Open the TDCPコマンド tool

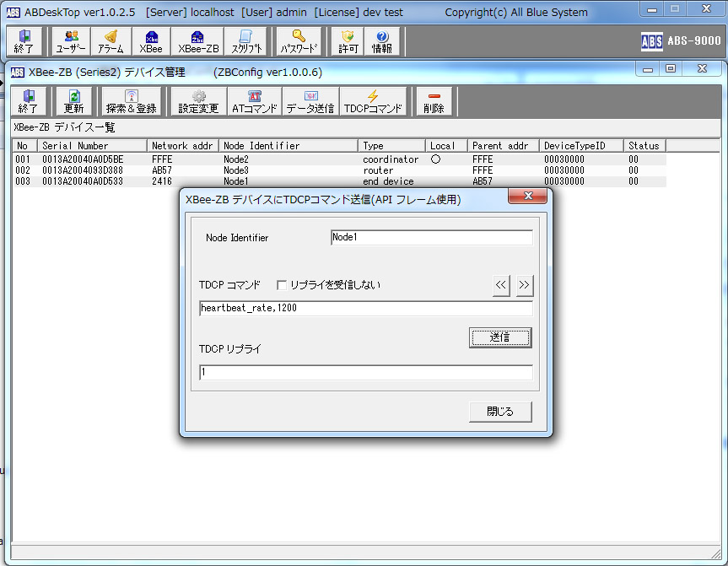coord(373,101)
